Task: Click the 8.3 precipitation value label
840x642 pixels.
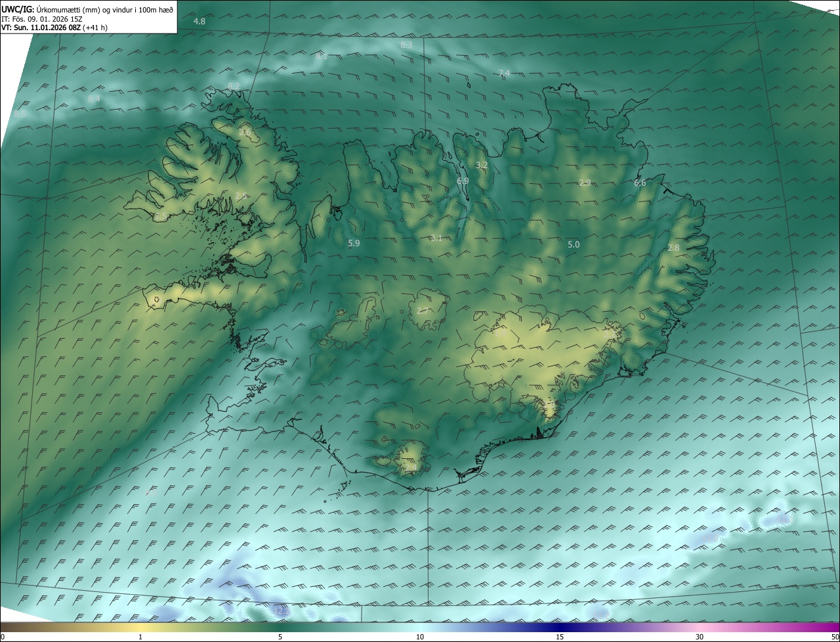Action: (406, 45)
